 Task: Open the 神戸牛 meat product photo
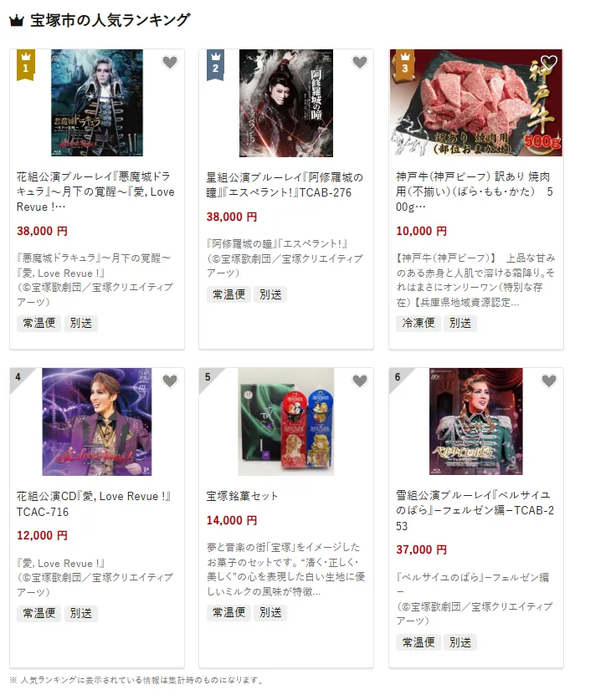(476, 103)
